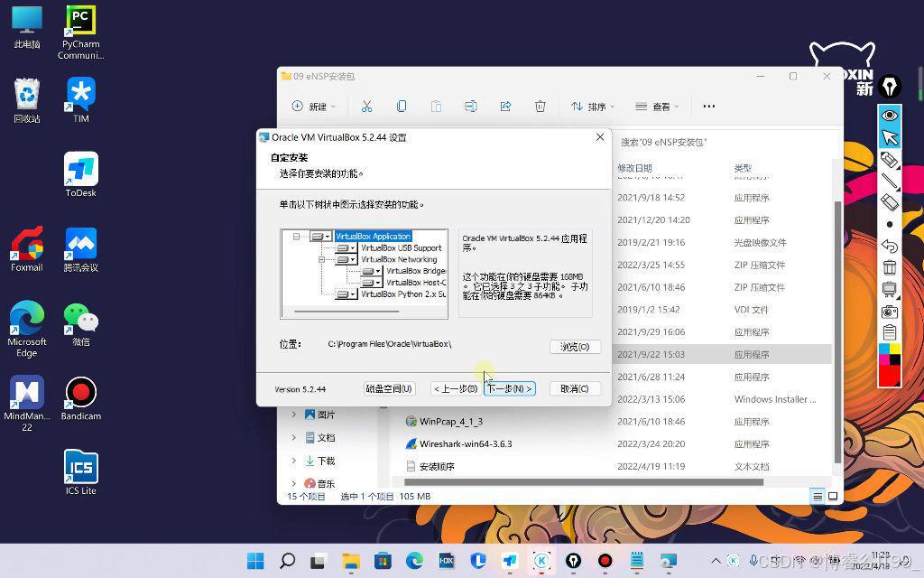This screenshot has height=578, width=924.
Task: Open VirtualBox Python 2.x feature dropdown
Action: [x=346, y=294]
